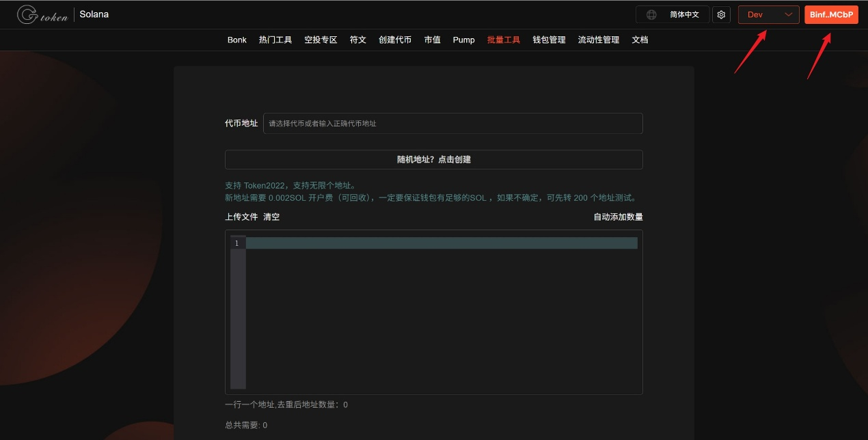Click the globe language icon
The image size is (868, 440).
click(x=651, y=14)
